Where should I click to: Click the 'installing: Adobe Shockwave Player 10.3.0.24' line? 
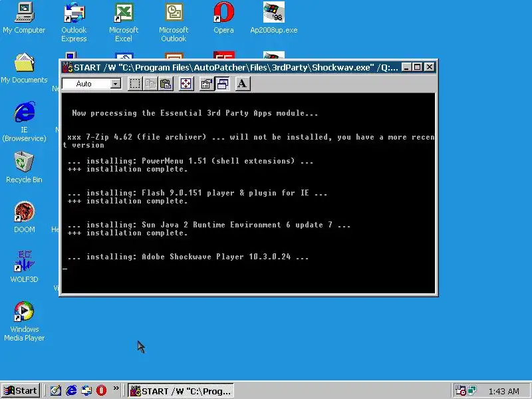[188, 257]
